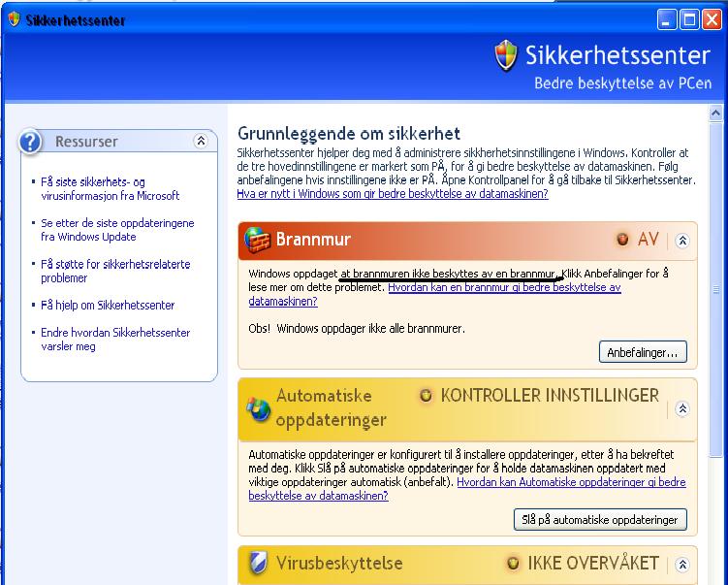The width and height of the screenshot is (728, 585).
Task: Minimize the Sikkerhetssenter window
Action: tap(667, 20)
